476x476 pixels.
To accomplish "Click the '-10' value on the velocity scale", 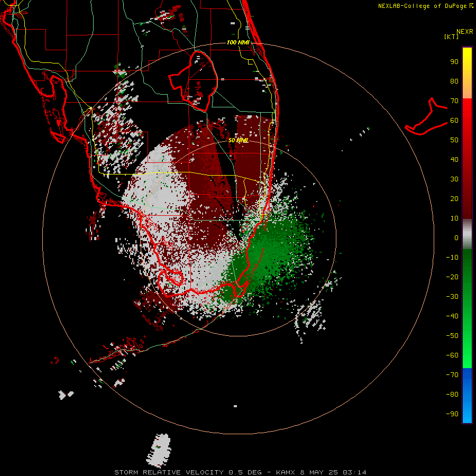I will coord(452,258).
